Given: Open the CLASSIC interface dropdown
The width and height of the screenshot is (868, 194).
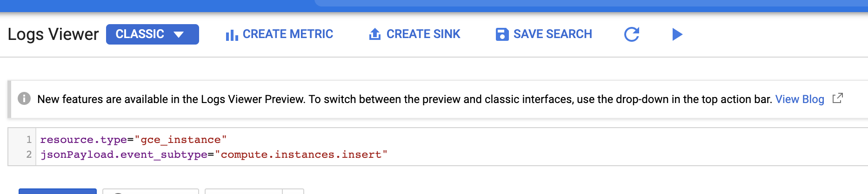Looking at the screenshot, I should (x=152, y=34).
